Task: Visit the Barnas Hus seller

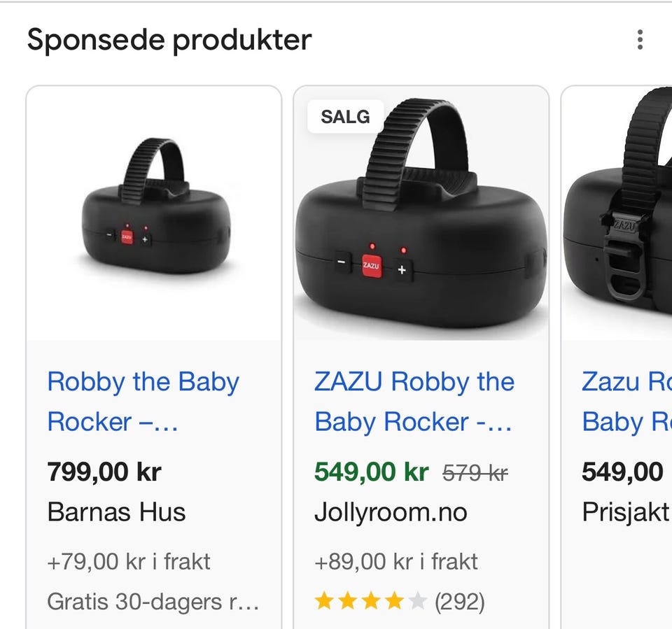Action: tap(116, 512)
